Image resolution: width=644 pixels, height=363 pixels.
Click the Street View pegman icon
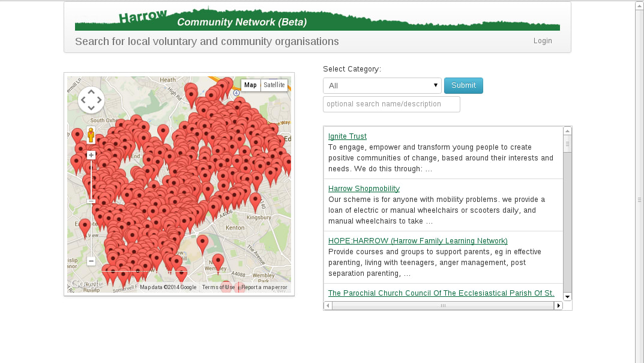91,135
